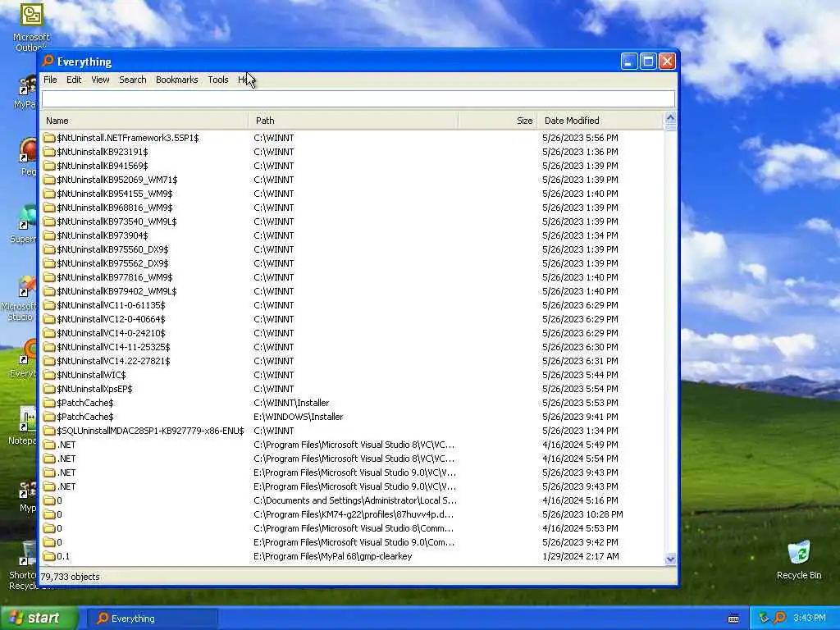This screenshot has height=630, width=840.
Task: Select folder icon of $NtUninstallKB968816_WM9$
Action: coord(49,208)
